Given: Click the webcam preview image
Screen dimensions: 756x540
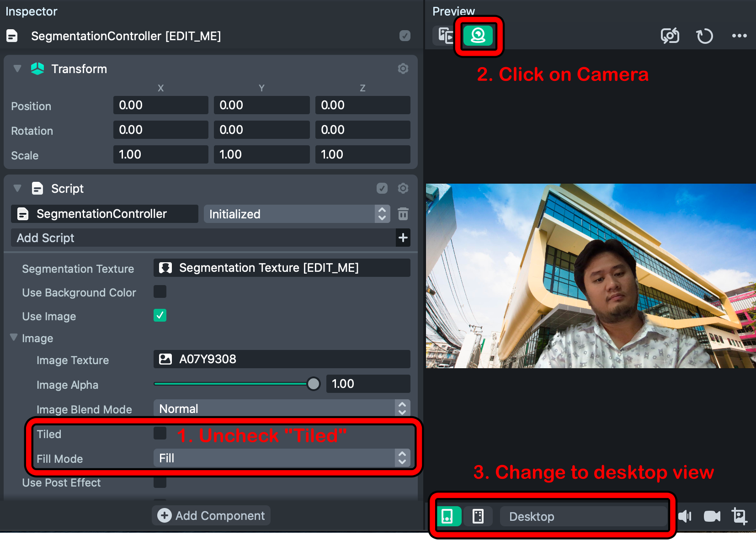Looking at the screenshot, I should (x=591, y=276).
